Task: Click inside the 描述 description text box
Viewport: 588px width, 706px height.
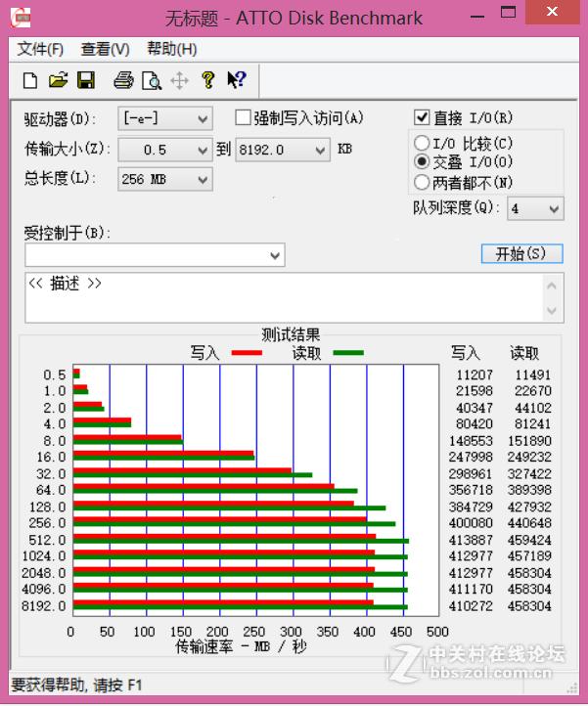Action: pos(284,297)
